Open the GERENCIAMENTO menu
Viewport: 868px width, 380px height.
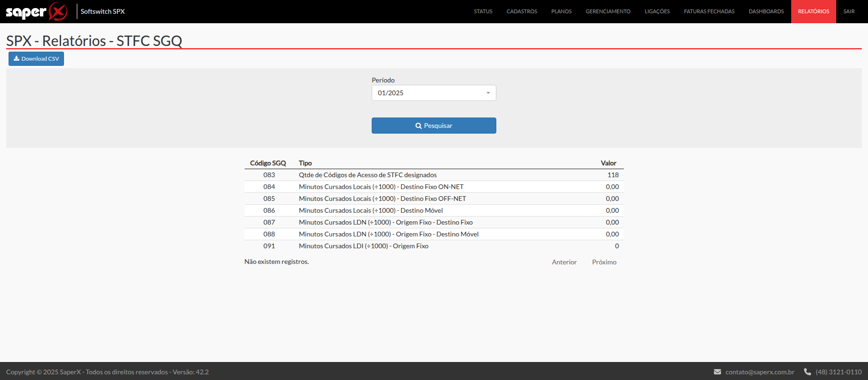coord(608,11)
